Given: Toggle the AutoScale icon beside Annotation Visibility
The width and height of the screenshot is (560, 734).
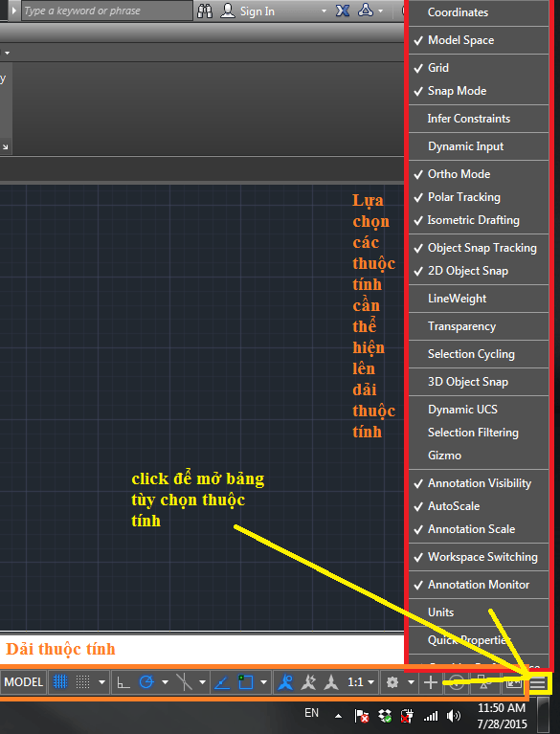Looking at the screenshot, I should [308, 682].
